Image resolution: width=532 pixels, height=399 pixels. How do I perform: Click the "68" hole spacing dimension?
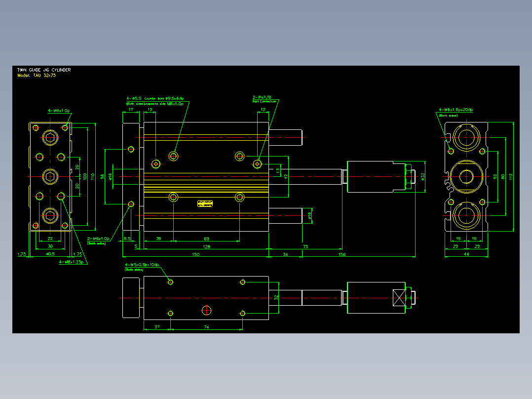(x=206, y=239)
